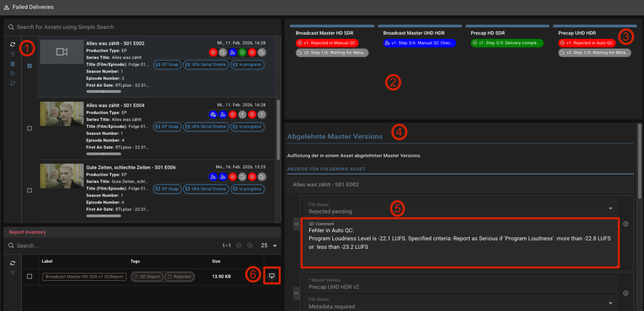Remove the Rejected pending entry with its X icon
The width and height of the screenshot is (644, 311).
point(626,224)
